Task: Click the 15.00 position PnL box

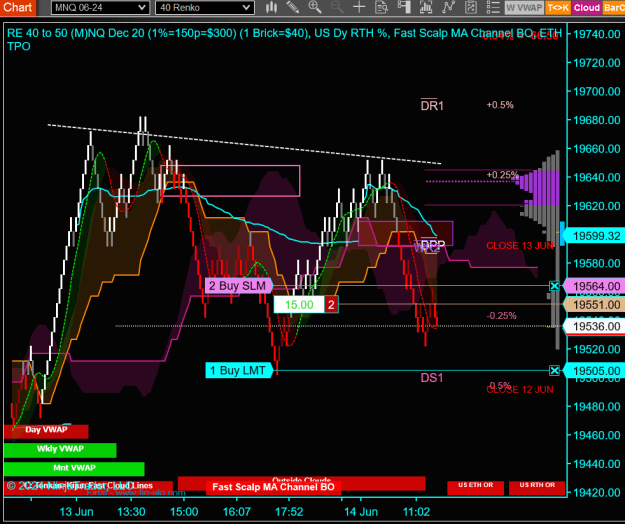Action: 299,305
